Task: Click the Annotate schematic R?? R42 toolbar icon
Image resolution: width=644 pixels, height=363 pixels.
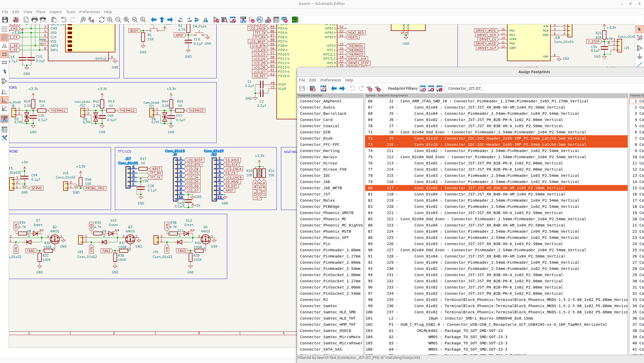Action: [243, 20]
